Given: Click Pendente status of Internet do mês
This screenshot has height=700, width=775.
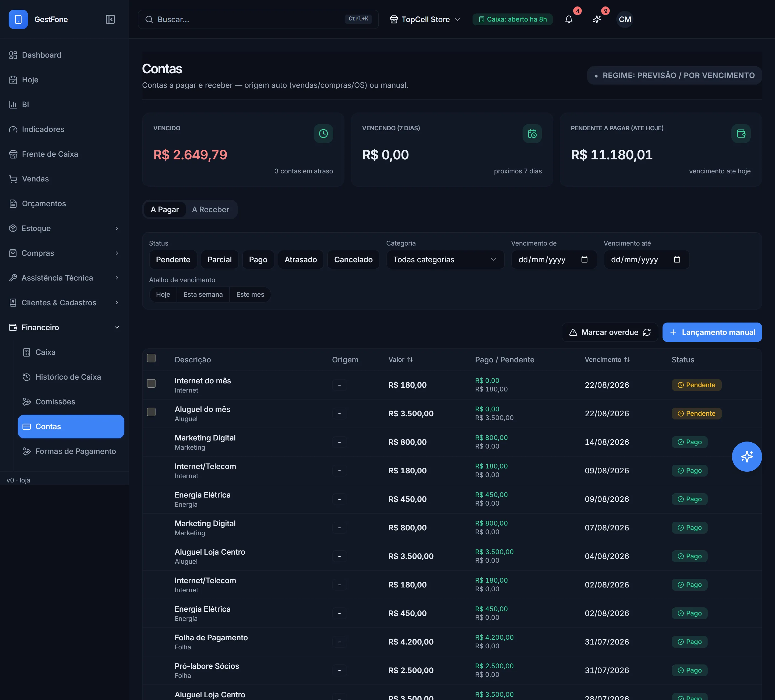Looking at the screenshot, I should (697, 385).
